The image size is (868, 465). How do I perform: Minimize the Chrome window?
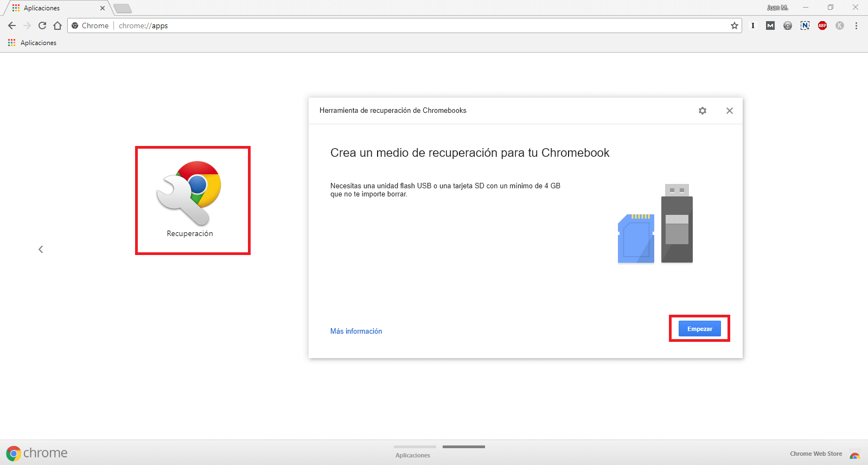tap(806, 8)
